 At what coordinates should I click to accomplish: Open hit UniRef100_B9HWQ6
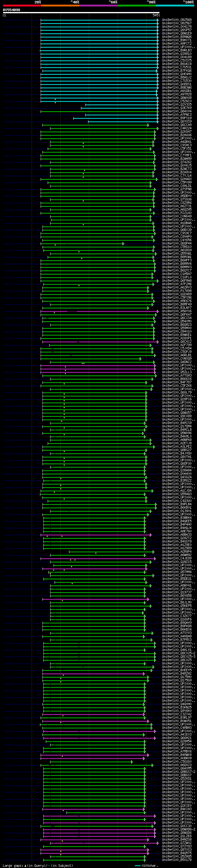coord(176,37)
